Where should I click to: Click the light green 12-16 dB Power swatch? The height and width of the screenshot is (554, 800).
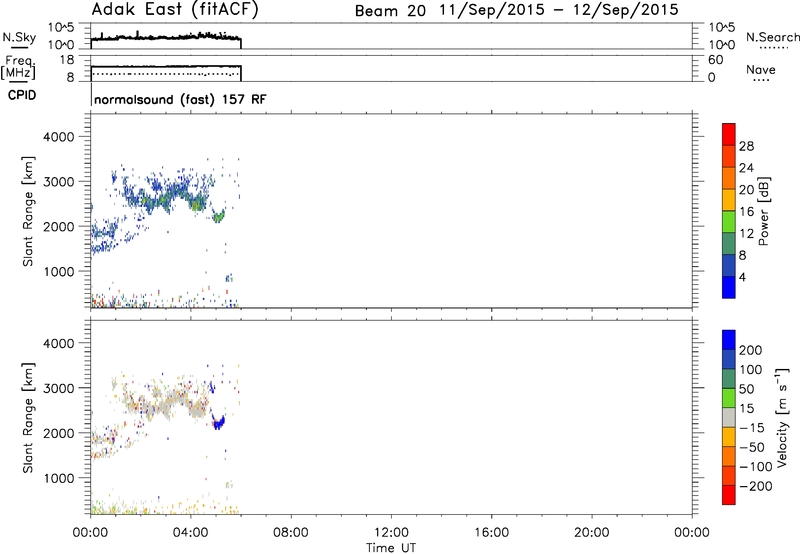point(729,222)
